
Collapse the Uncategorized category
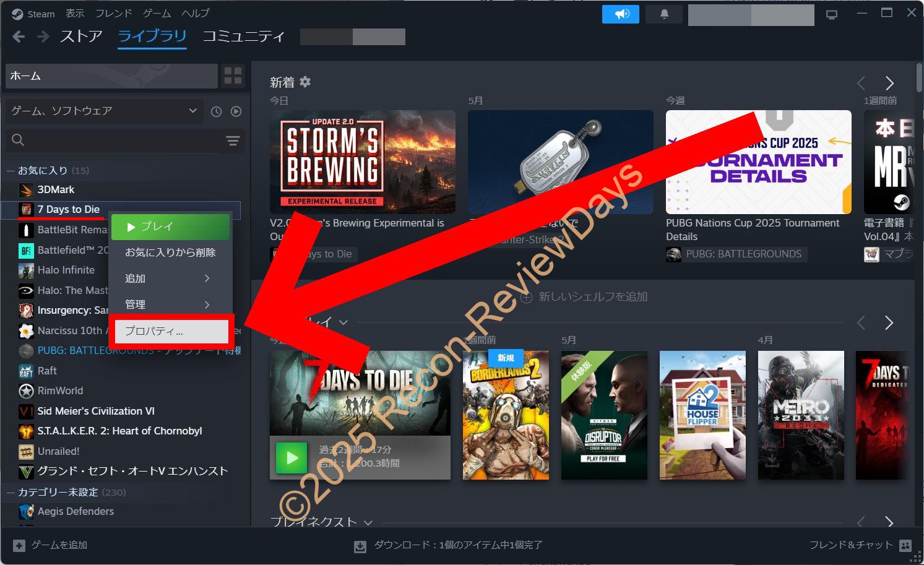[x=11, y=492]
